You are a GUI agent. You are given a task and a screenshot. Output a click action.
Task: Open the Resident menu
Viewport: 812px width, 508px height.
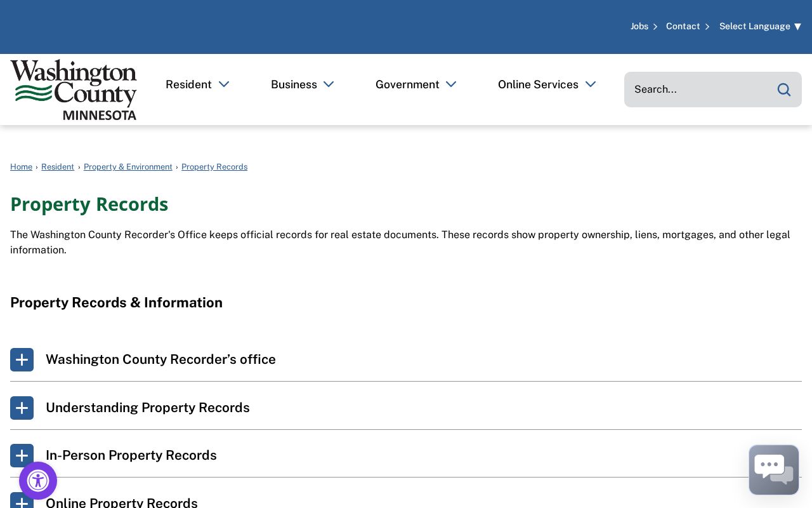197,84
